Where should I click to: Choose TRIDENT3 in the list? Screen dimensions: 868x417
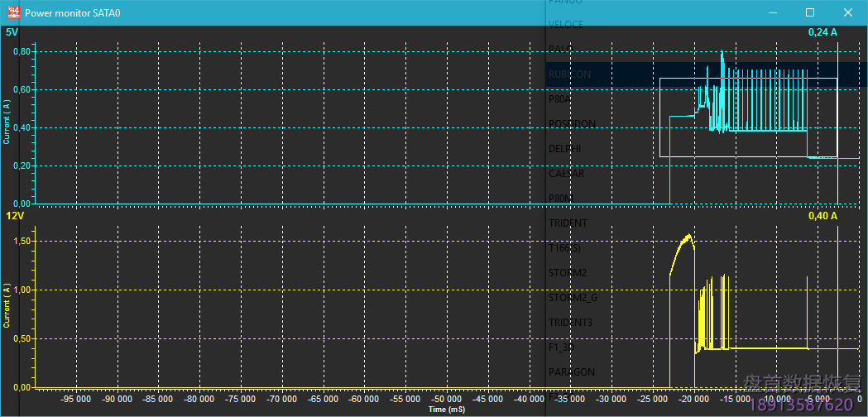[x=571, y=323]
